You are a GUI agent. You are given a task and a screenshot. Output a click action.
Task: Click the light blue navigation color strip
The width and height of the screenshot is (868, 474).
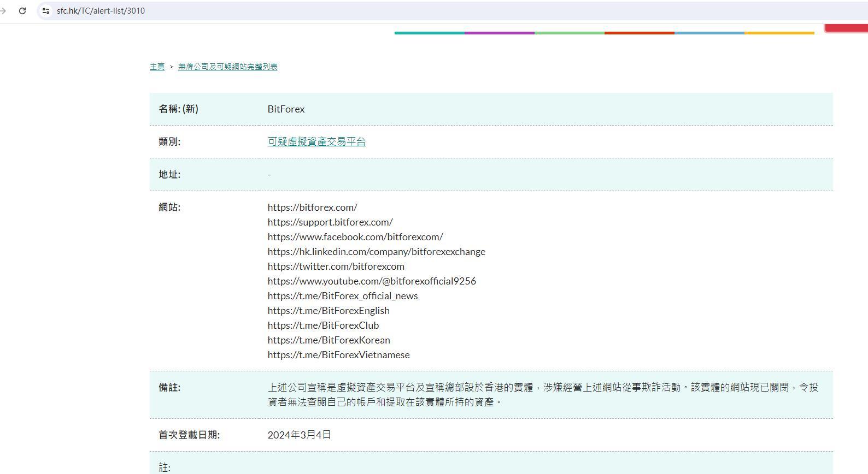[709, 33]
